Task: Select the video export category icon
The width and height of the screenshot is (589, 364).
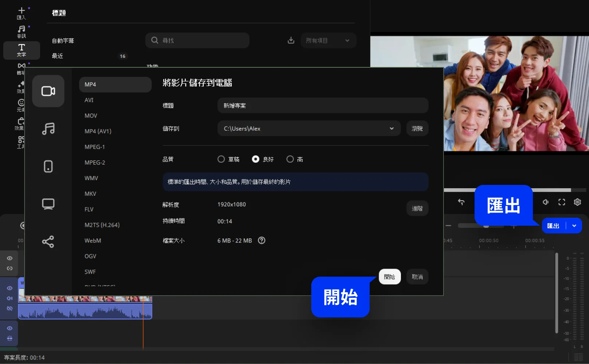Action: [x=48, y=91]
